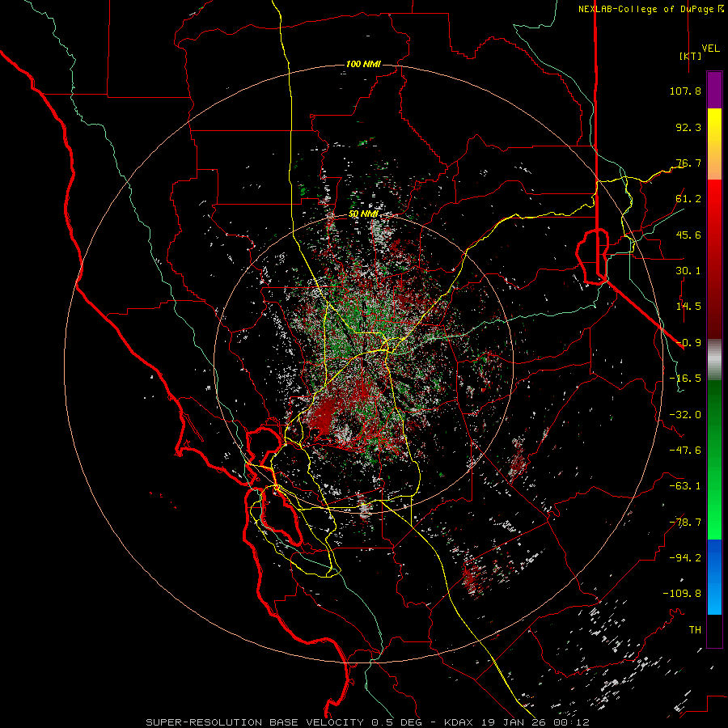Click the -78.7 velocity scale value
Viewport: 728px width, 728px height.
point(685,523)
